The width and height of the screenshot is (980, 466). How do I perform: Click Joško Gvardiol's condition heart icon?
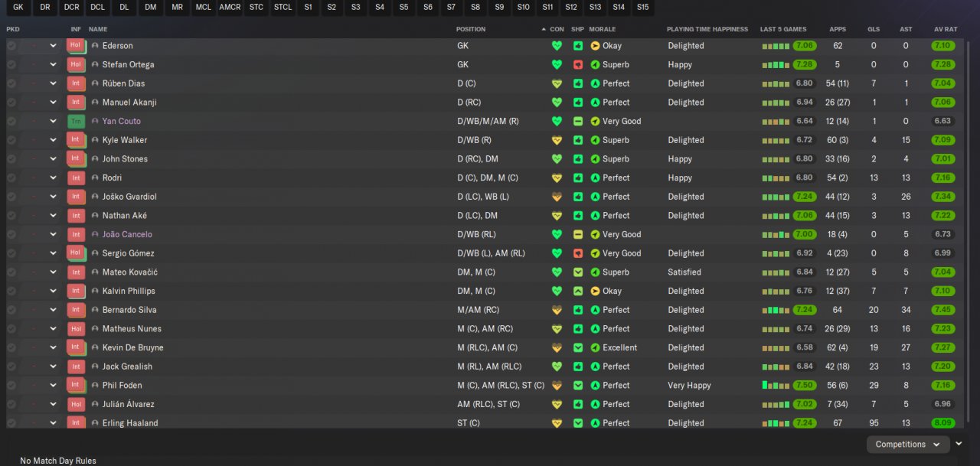(557, 197)
